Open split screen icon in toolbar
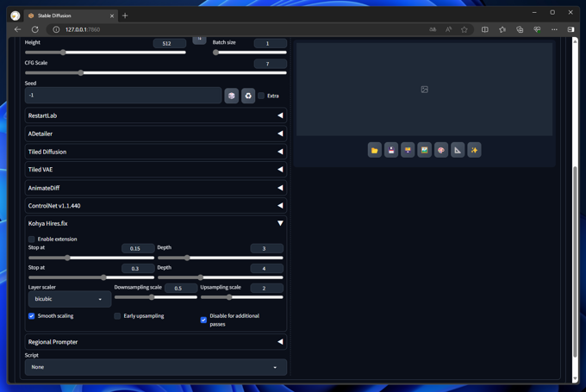Image resolution: width=586 pixels, height=392 pixels. coord(484,29)
